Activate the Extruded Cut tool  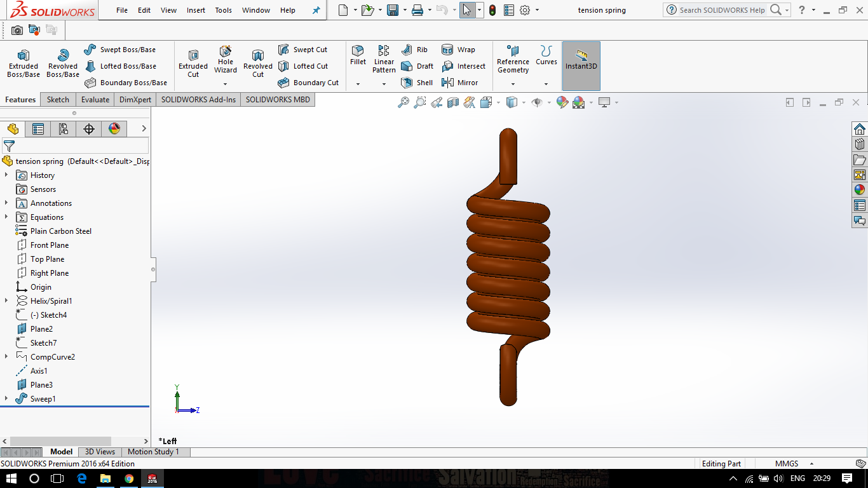193,64
